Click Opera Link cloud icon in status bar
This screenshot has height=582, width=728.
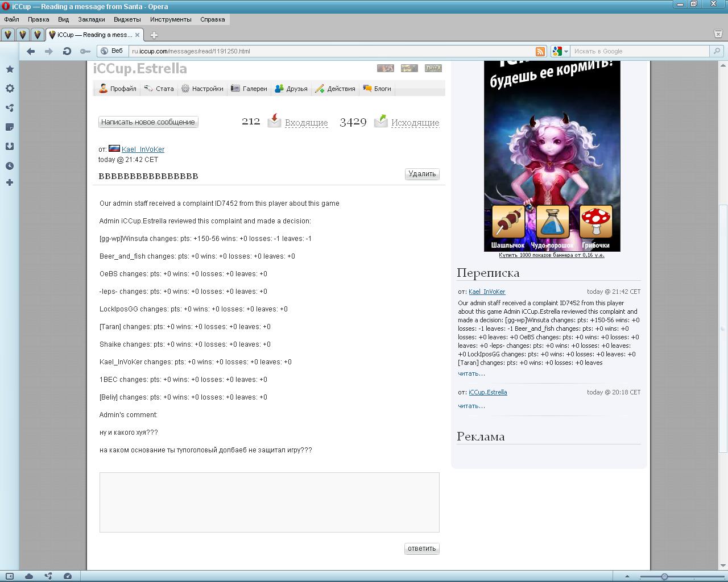pyautogui.click(x=29, y=576)
